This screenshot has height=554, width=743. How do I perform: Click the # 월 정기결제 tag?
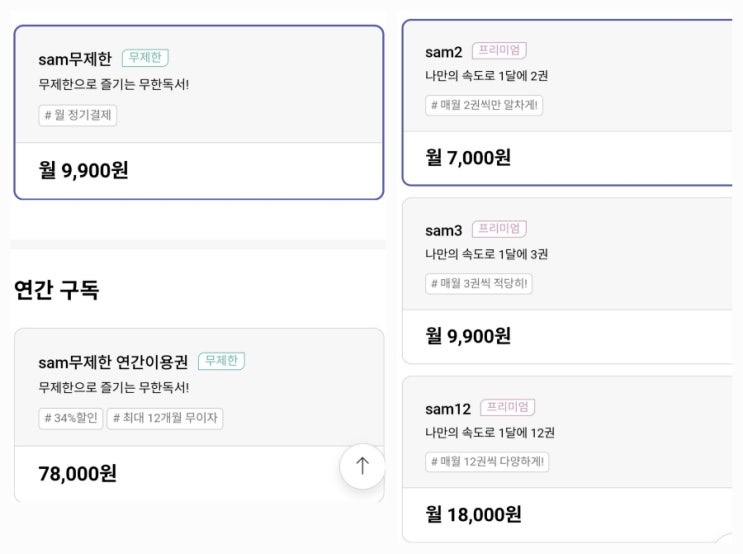pyautogui.click(x=78, y=116)
